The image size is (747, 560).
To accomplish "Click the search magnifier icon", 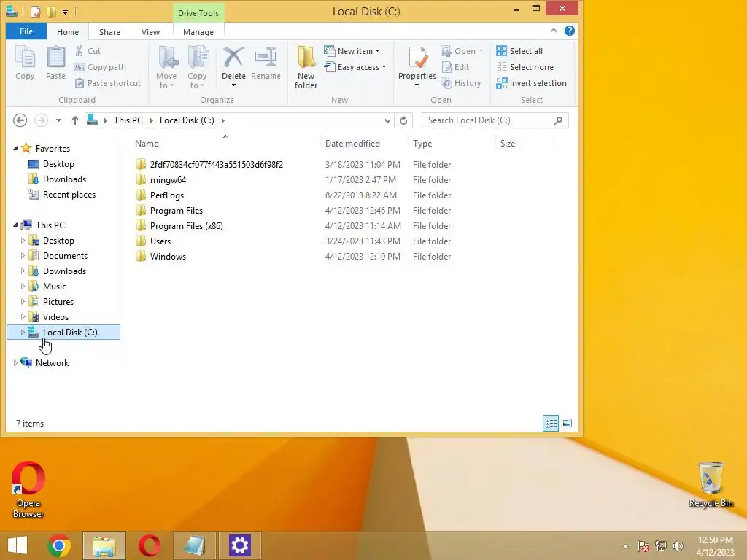I will coord(558,120).
